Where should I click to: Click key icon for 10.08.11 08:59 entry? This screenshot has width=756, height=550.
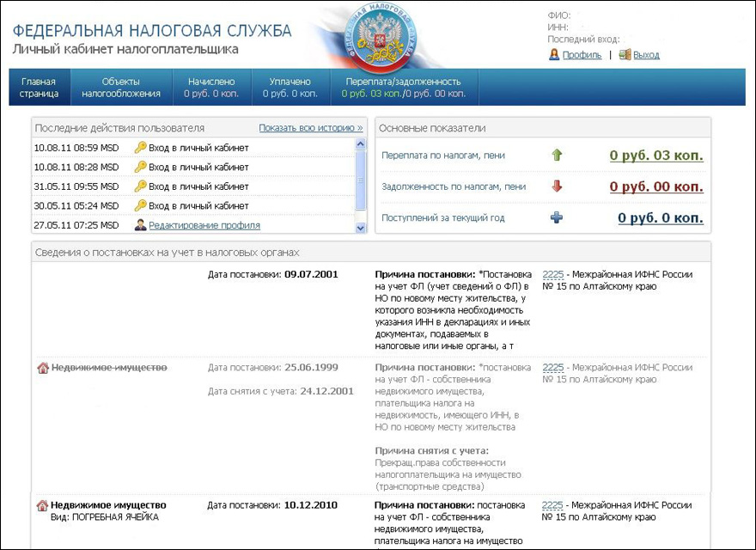tap(141, 148)
